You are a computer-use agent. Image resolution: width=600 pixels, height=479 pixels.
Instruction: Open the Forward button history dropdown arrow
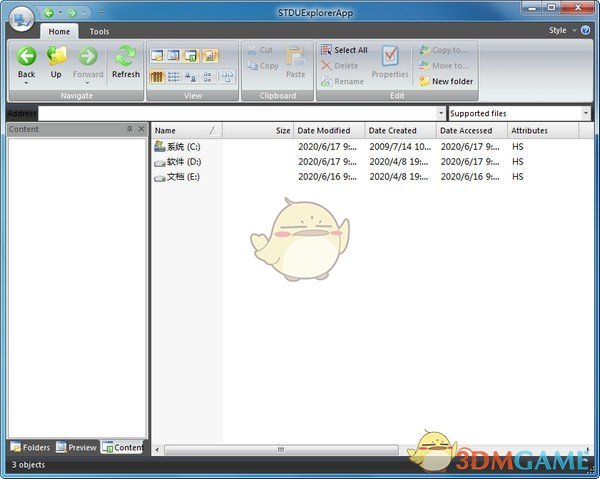pos(88,83)
